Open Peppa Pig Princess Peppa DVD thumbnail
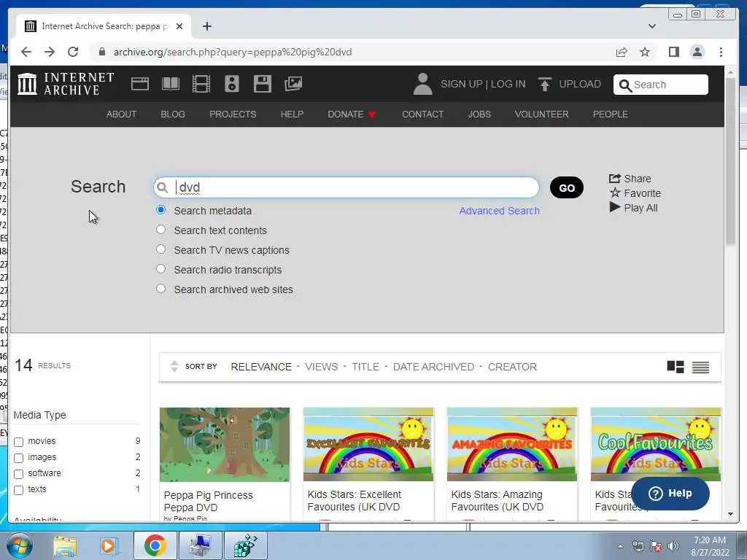The image size is (747, 560). coord(225,444)
